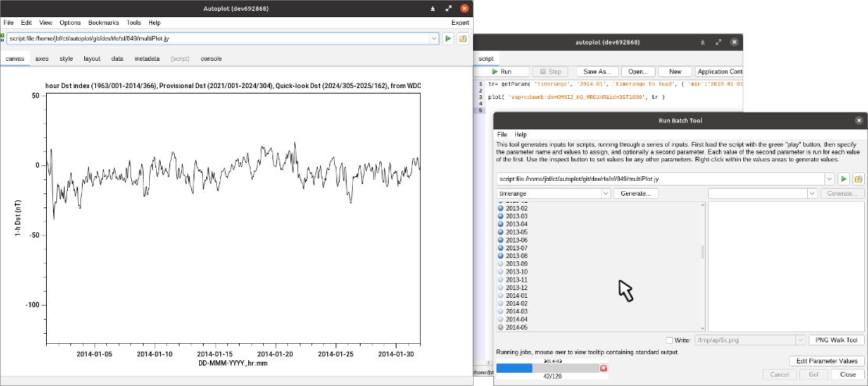Click the folder browse icon in Run Batch Tool

click(x=859, y=179)
